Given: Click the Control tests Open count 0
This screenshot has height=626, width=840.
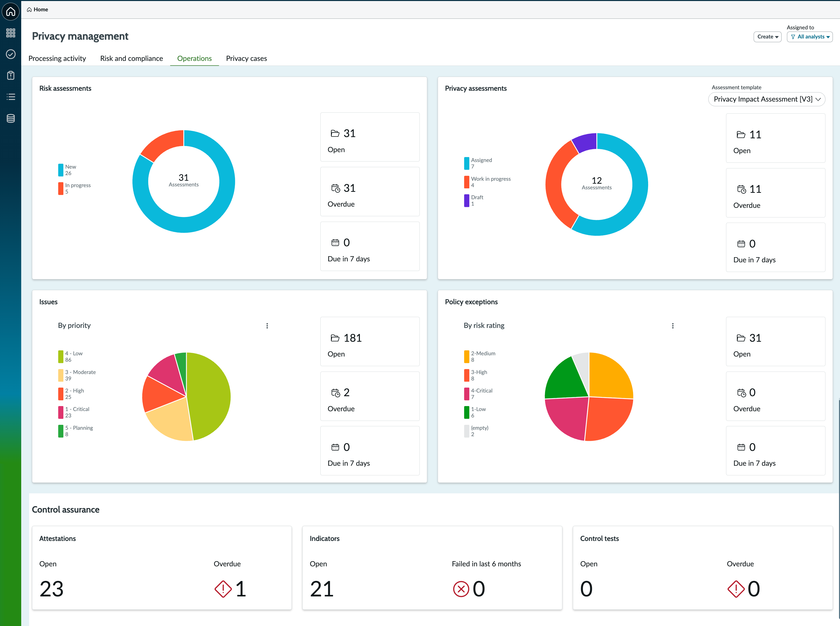Looking at the screenshot, I should [586, 589].
